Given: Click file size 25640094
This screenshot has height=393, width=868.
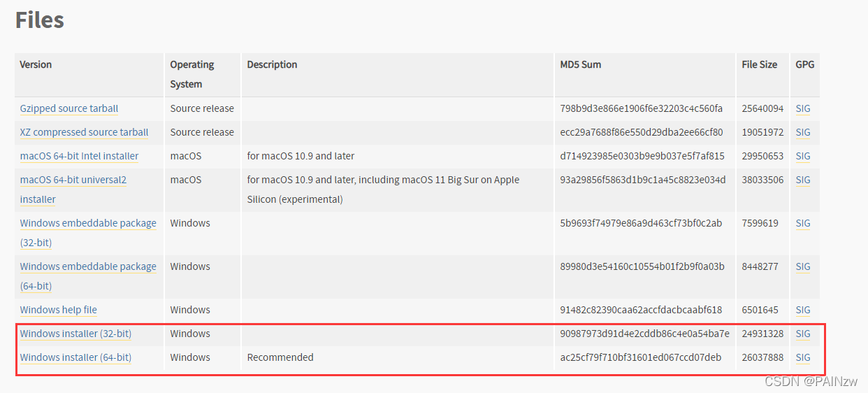Looking at the screenshot, I should click(x=762, y=108).
